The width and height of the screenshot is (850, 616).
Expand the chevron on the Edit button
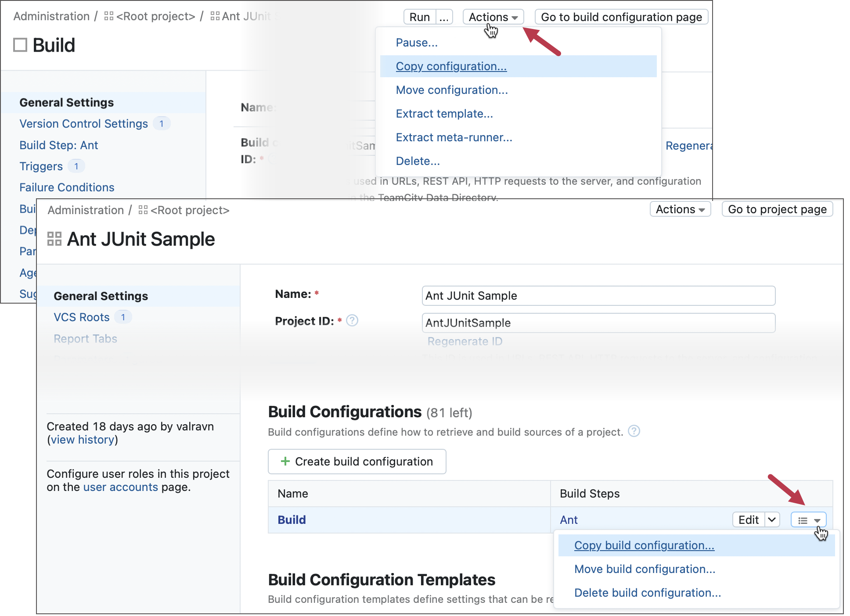[771, 519]
